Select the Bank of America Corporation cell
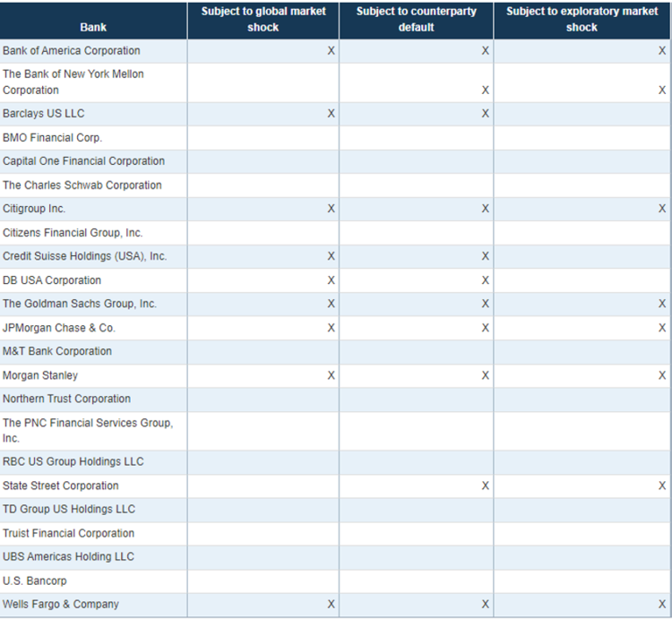This screenshot has height=619, width=672. (x=72, y=51)
